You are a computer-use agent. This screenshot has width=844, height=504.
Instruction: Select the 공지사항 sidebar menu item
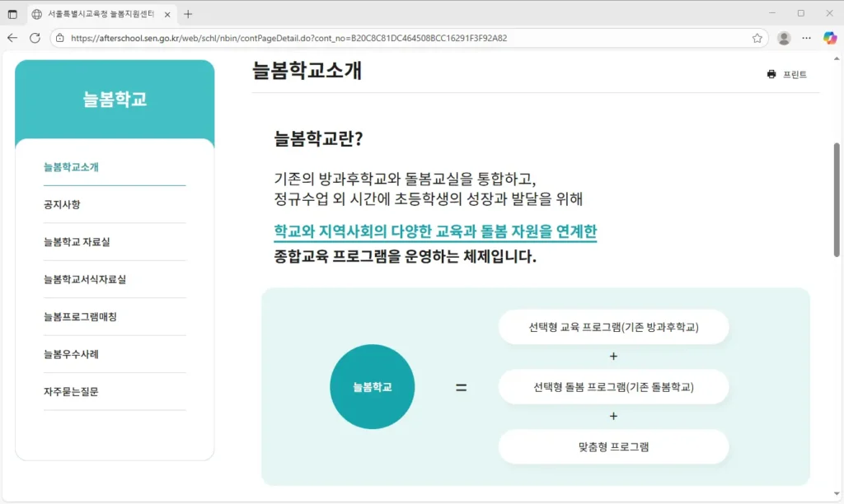(x=61, y=203)
